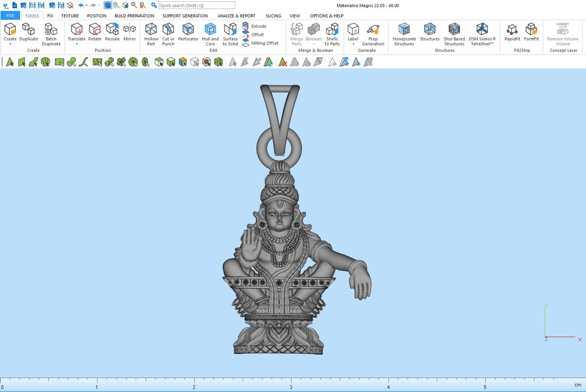Click the toolbar drag handle at left of marking toolbar
This screenshot has width=586, height=392.
point(2,62)
